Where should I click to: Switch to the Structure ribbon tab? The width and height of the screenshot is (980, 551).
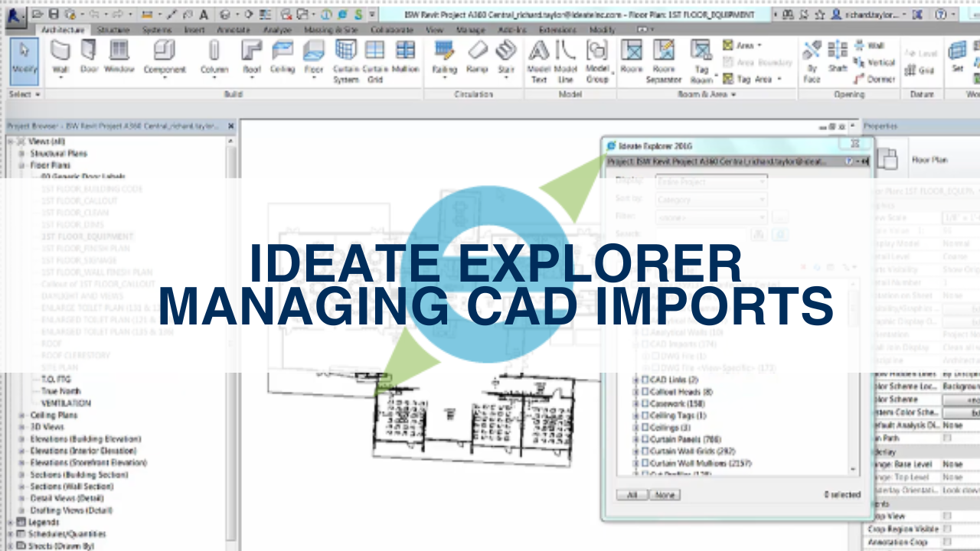coord(113,30)
